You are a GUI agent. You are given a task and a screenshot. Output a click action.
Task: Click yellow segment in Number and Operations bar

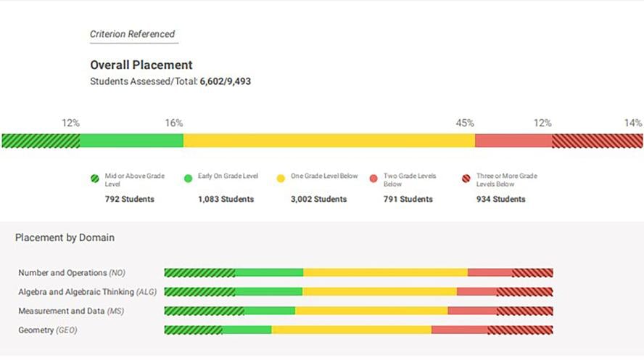pyautogui.click(x=385, y=272)
